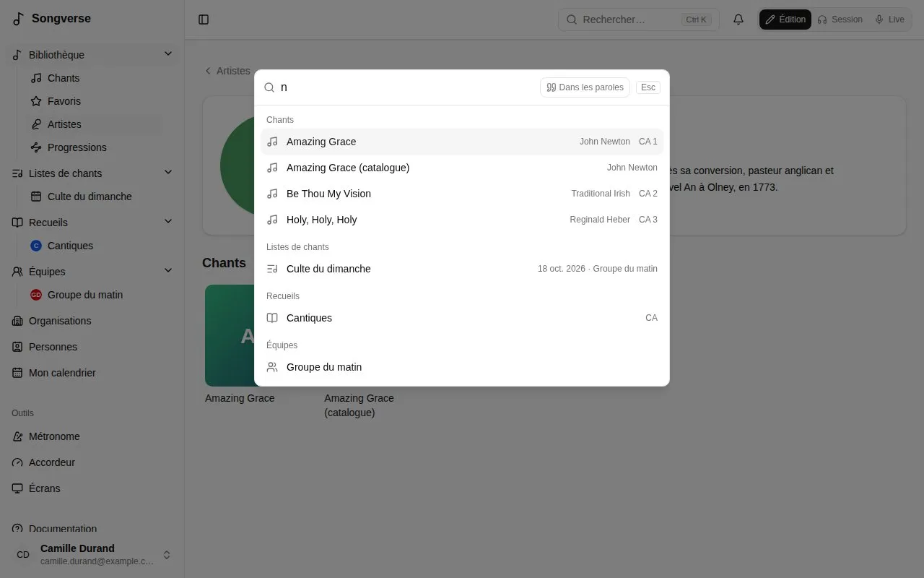Click the Écrans monitor icon
The height and width of the screenshot is (578, 924).
coord(17,488)
